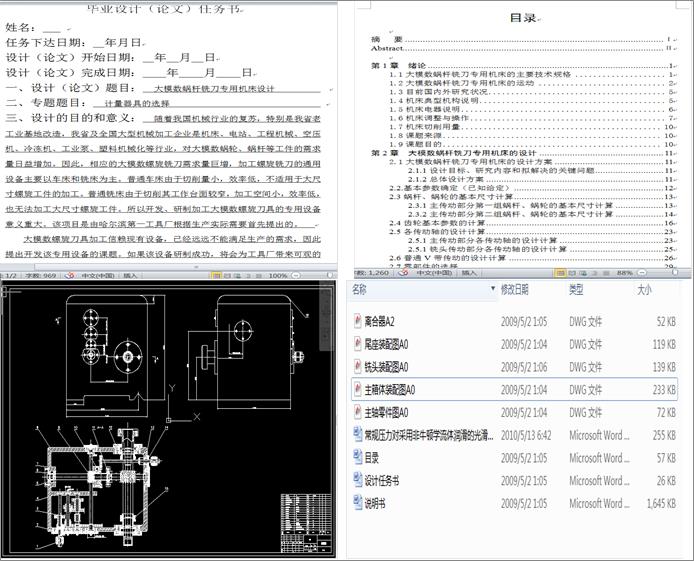Switch left Word window to Print Layout view
Viewport: 694px width, 561px height.
[x=216, y=276]
